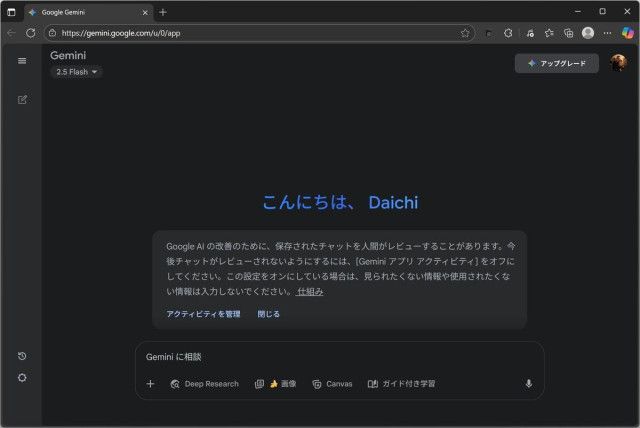Open the 仕組み link in the notice
Screen dimensions: 640x428
(310, 291)
